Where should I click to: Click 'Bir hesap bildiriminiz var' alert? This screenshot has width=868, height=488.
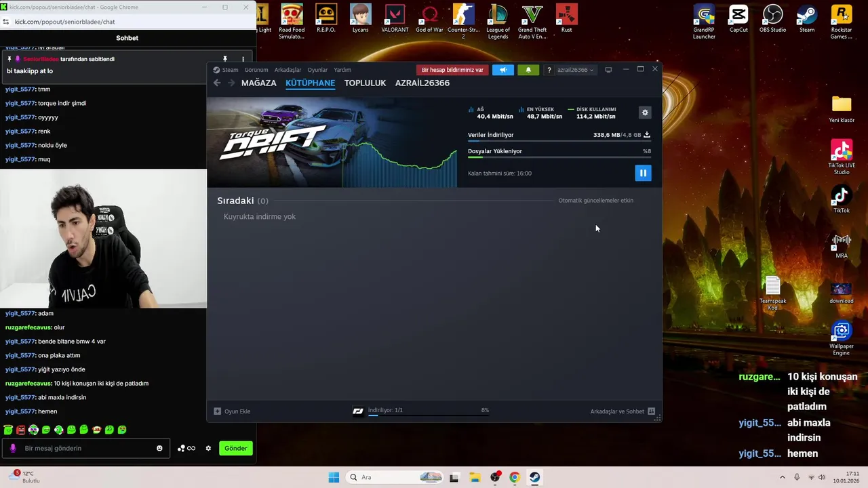(452, 70)
